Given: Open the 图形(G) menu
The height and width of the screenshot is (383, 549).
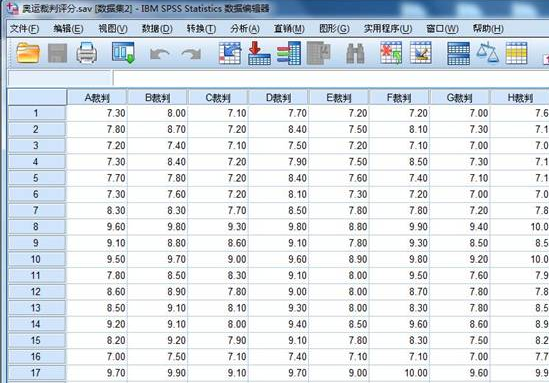Looking at the screenshot, I should pos(334,29).
